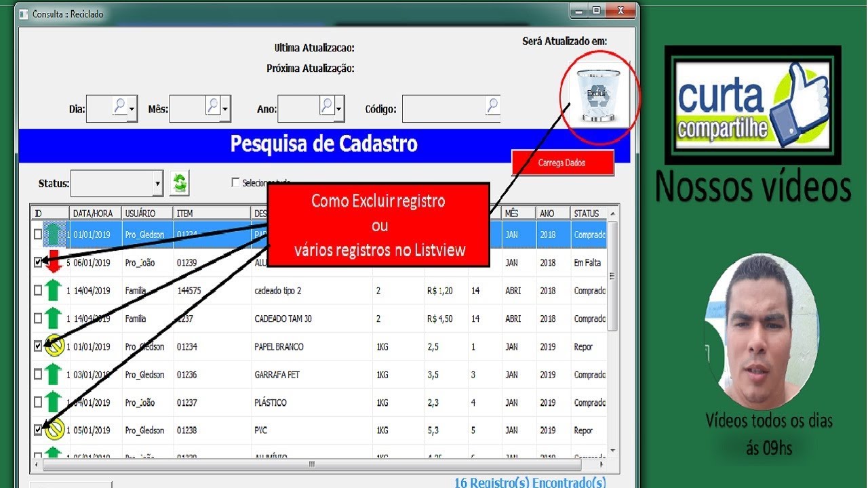Uncheck the checkbox in PAPEL BRANCO row
The image size is (868, 488).
[x=38, y=346]
